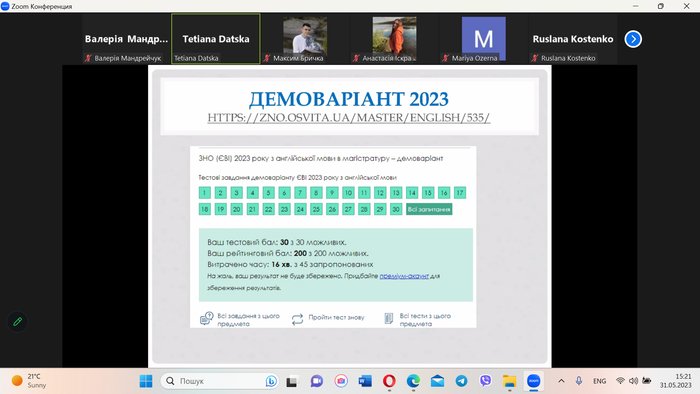Viewport: 700px width, 394px height.
Task: Open the clock and date panel
Action: click(675, 381)
